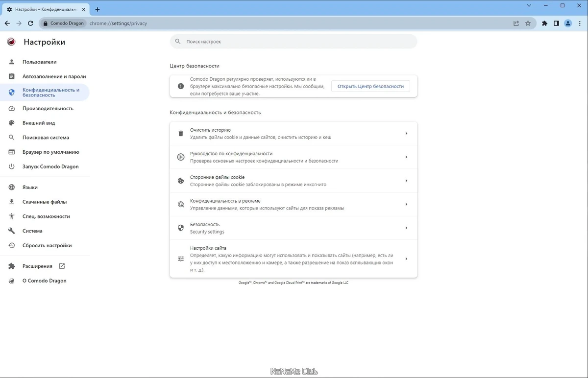Select Поисковая система section
This screenshot has width=588, height=378.
click(45, 138)
